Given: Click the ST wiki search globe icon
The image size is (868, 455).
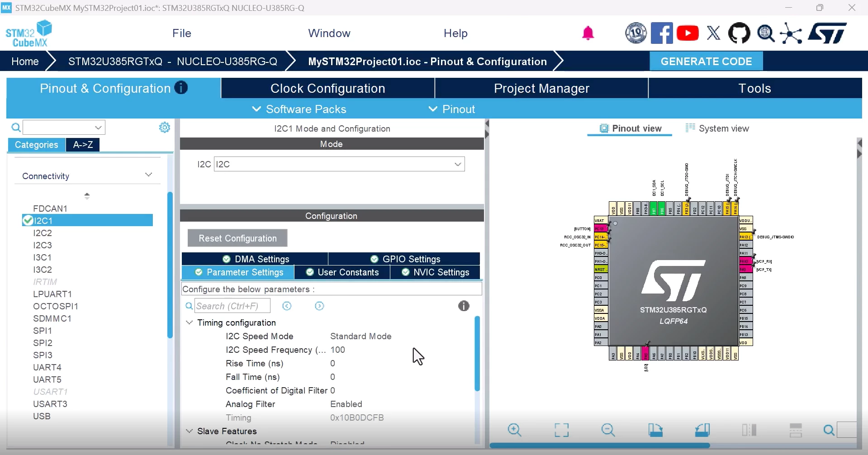Looking at the screenshot, I should [x=765, y=33].
